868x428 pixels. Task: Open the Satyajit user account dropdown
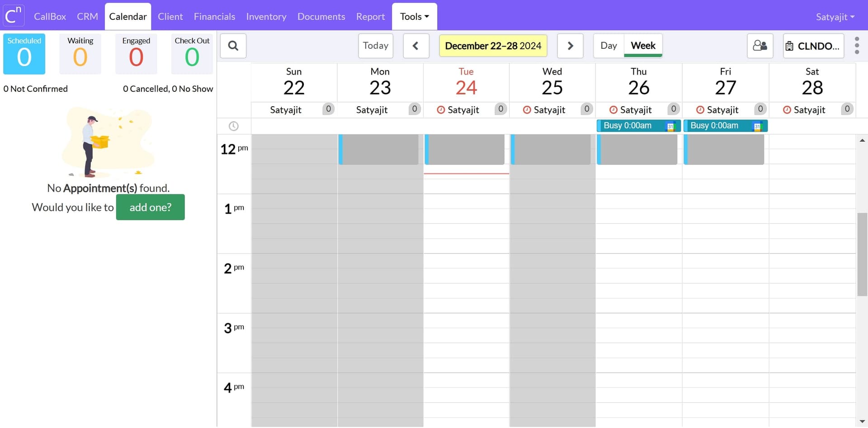835,17
